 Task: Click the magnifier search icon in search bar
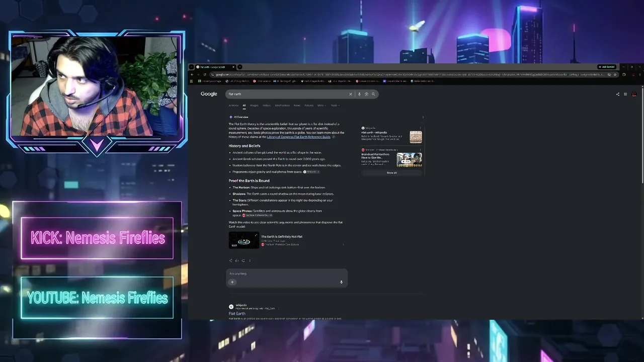[373, 94]
